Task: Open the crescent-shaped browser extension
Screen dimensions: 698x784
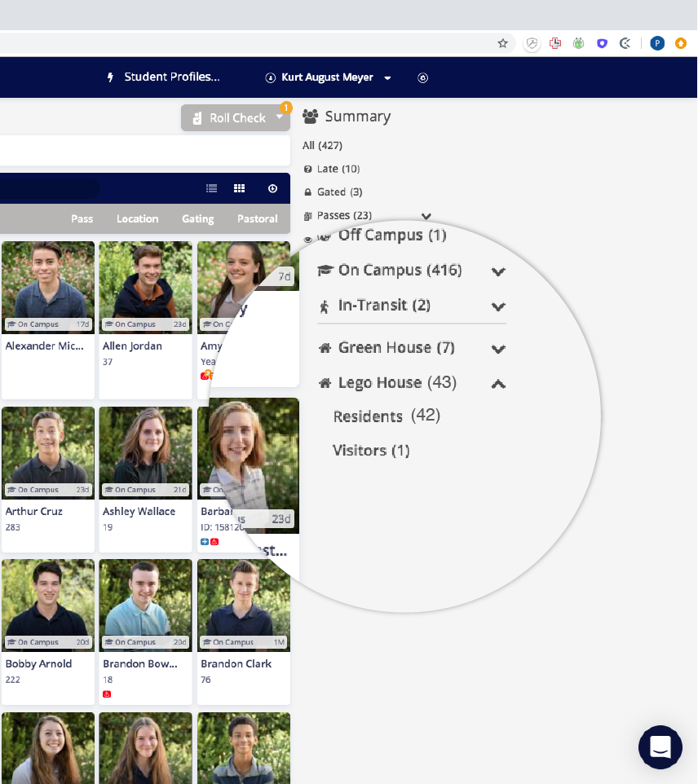Action: [x=625, y=43]
